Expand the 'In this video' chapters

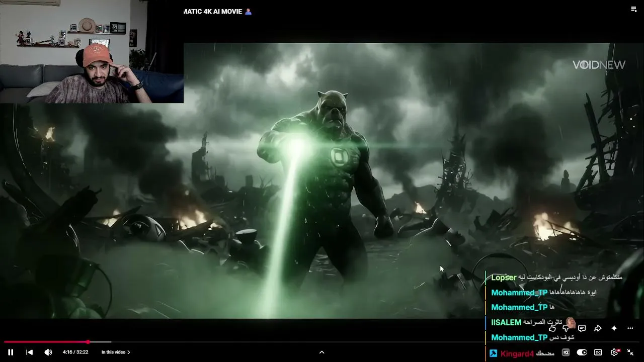(x=116, y=352)
